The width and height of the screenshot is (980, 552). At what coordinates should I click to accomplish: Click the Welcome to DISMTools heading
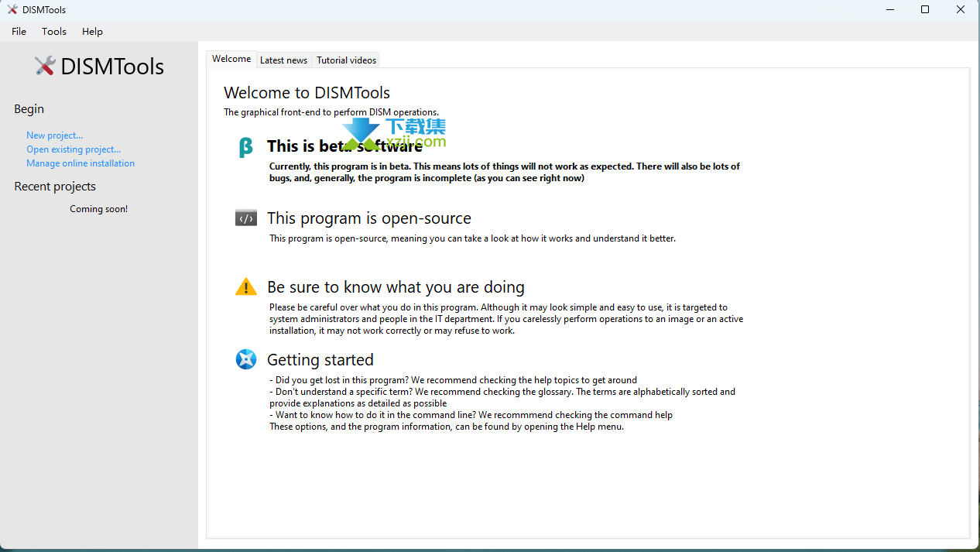click(307, 93)
